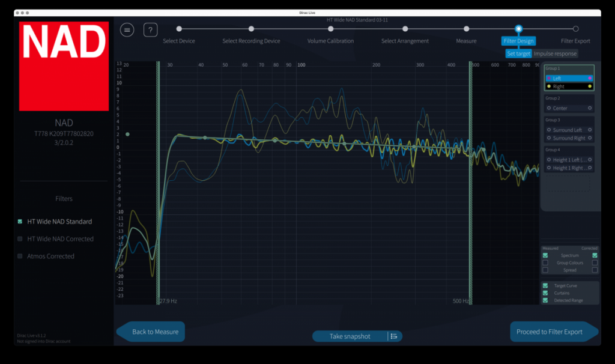
Task: Click Proceed to Filter Export button
Action: click(x=549, y=332)
